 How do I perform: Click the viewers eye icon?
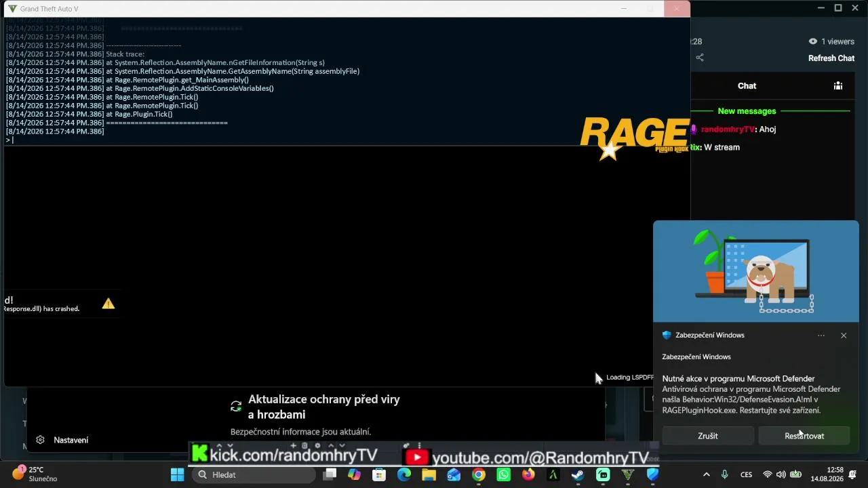coord(813,41)
